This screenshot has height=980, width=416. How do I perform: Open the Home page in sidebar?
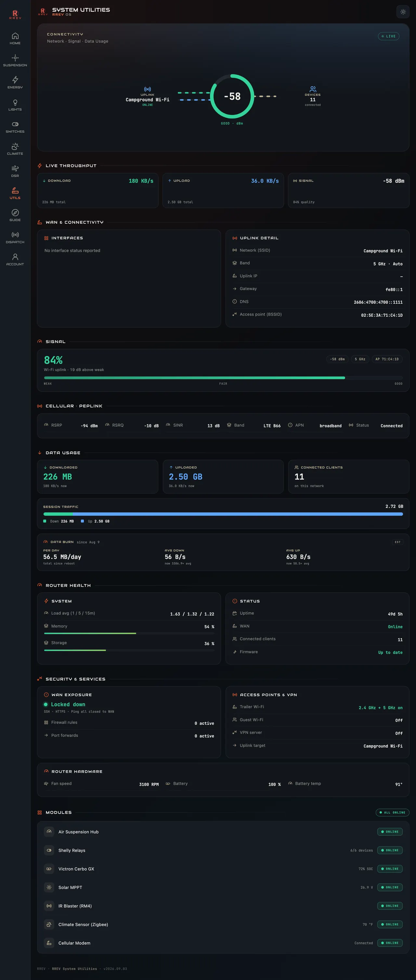click(x=15, y=38)
